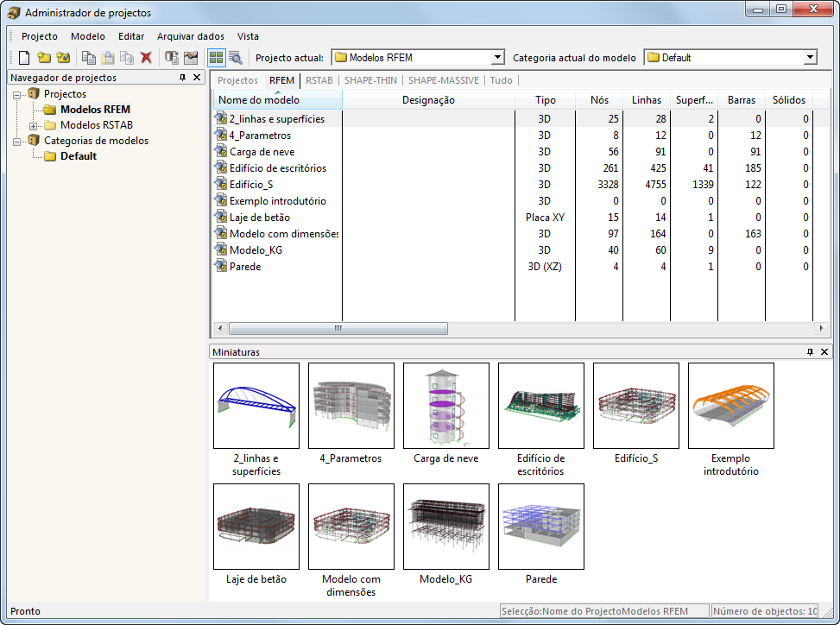The image size is (840, 625).
Task: Switch to the Tudo tab
Action: pos(502,80)
